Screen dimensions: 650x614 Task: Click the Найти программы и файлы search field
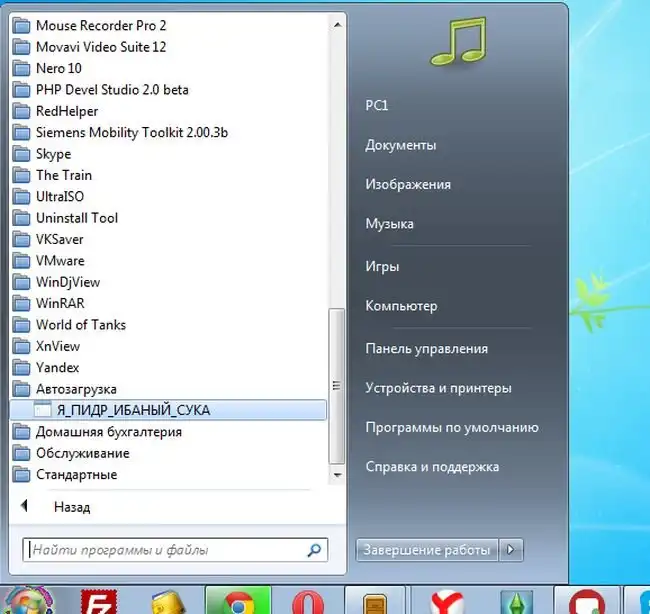[x=165, y=550]
